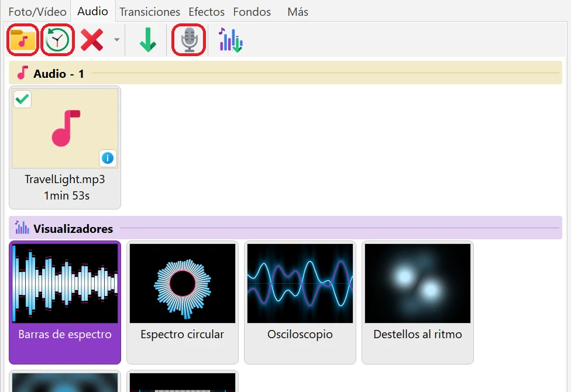
Task: Click the green down arrow icon
Action: click(x=148, y=40)
